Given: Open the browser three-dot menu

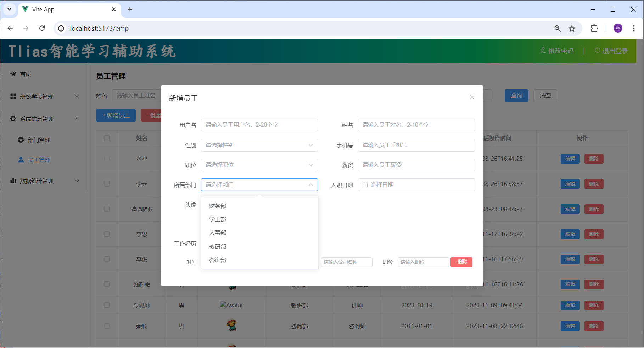Looking at the screenshot, I should (633, 28).
